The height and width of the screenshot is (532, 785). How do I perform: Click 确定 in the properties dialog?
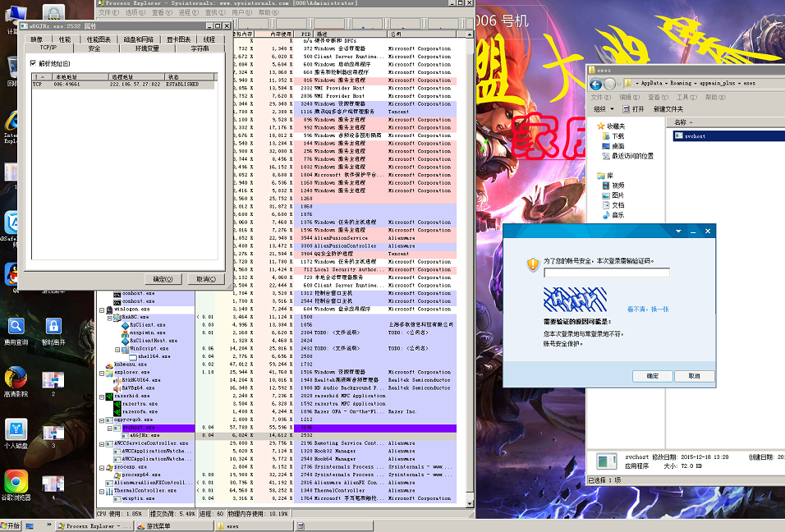point(163,279)
